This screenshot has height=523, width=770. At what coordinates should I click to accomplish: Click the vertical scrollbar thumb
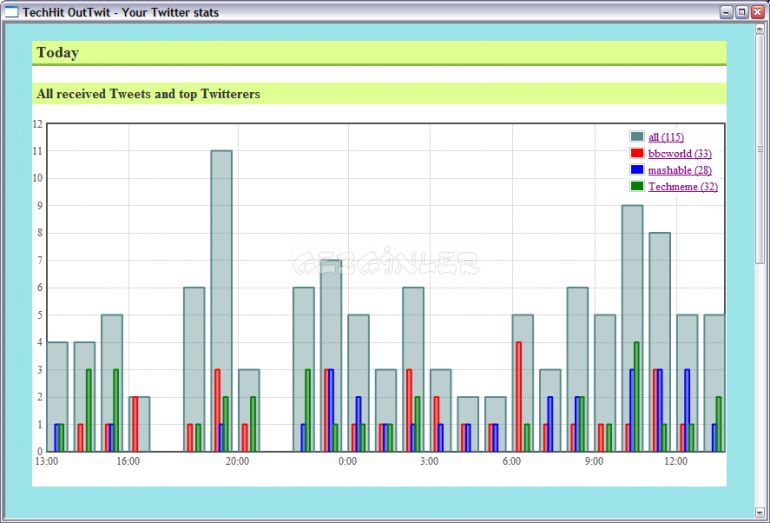[759, 149]
